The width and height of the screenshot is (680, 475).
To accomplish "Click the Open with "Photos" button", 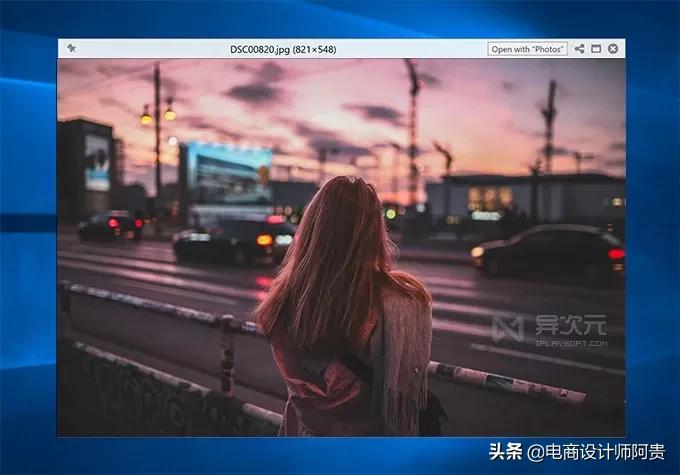I will (x=527, y=49).
